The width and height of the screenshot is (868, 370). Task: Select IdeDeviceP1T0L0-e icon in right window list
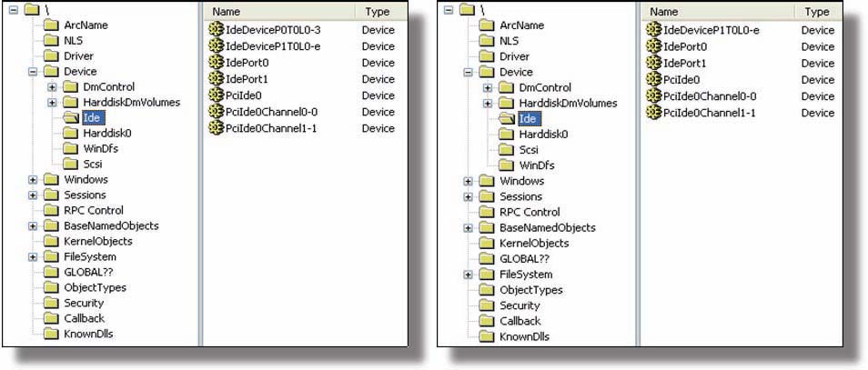coord(654,30)
